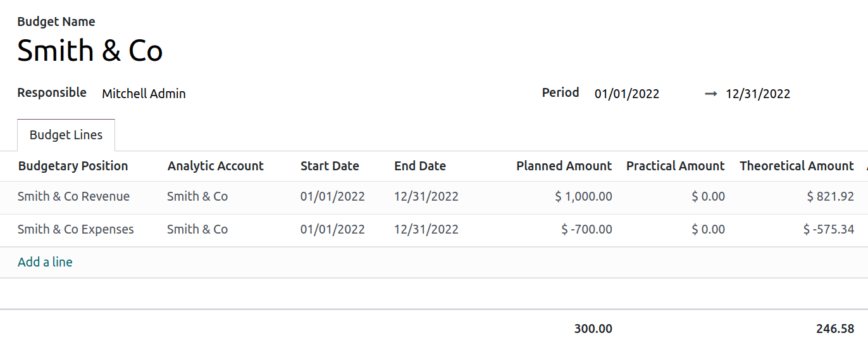Select the Responsible field Mitchell Admin

tap(144, 94)
